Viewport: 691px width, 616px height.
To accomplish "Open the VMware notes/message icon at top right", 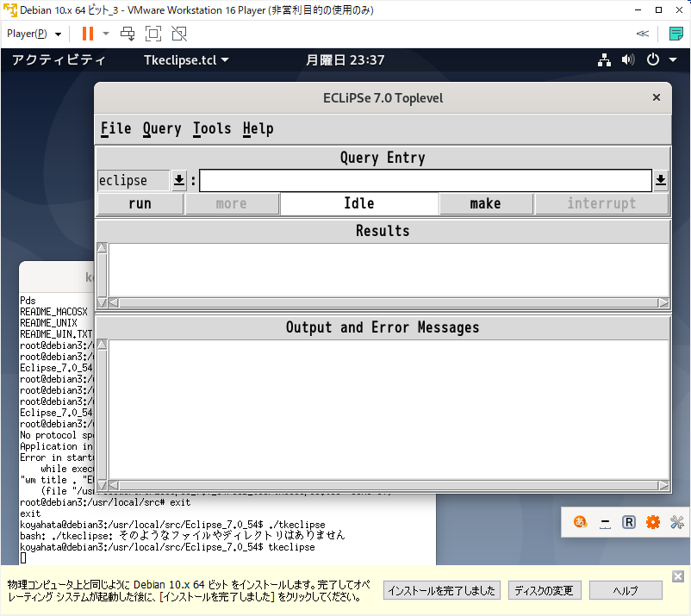I will [x=675, y=34].
